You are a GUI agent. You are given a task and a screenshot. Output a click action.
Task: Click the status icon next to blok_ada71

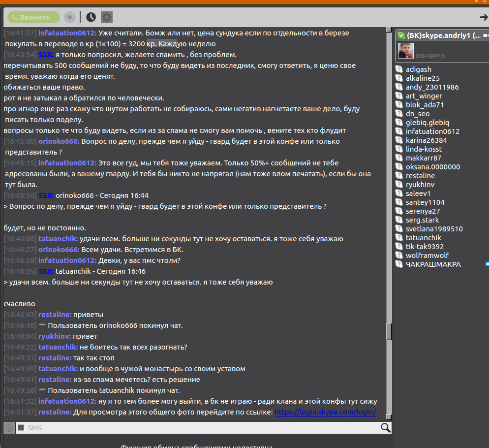[x=399, y=104]
